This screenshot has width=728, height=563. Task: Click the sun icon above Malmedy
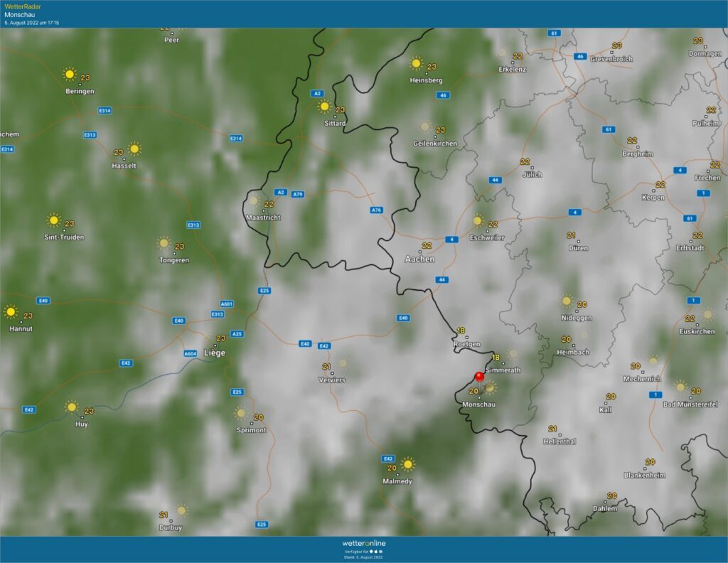(407, 463)
